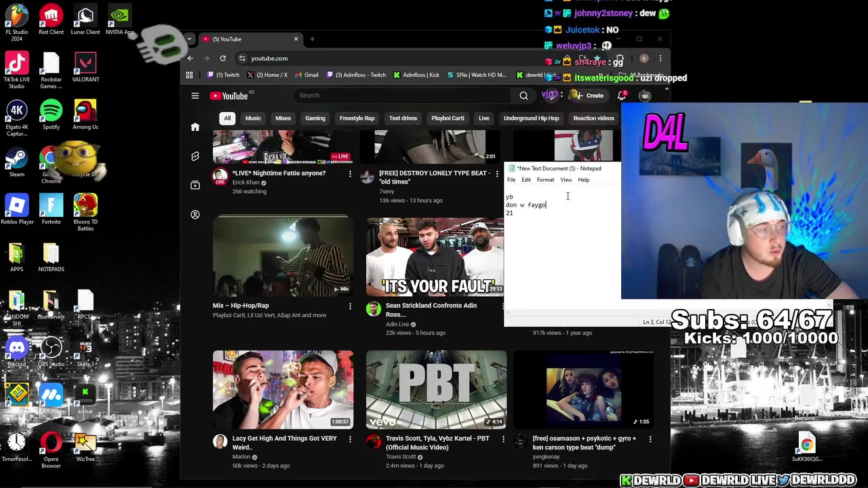Select the Mixes filter chip
Screen dimensions: 868x488
[283, 118]
